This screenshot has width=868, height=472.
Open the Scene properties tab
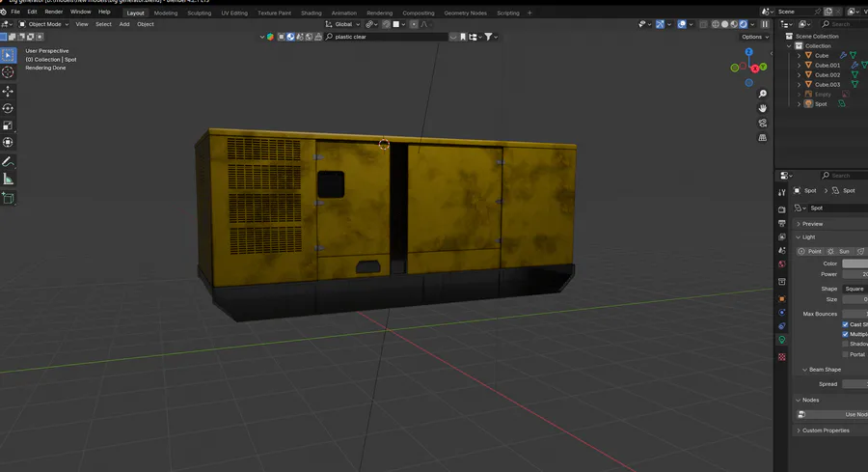pyautogui.click(x=781, y=250)
